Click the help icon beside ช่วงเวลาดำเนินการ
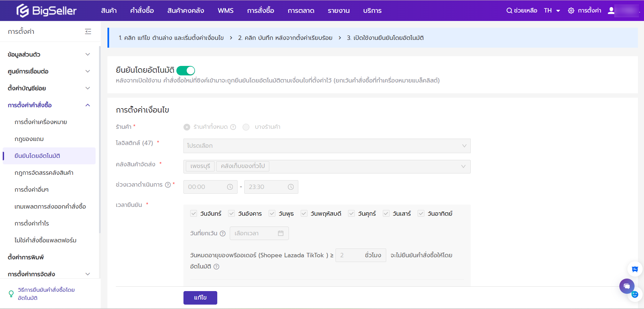 (168, 185)
